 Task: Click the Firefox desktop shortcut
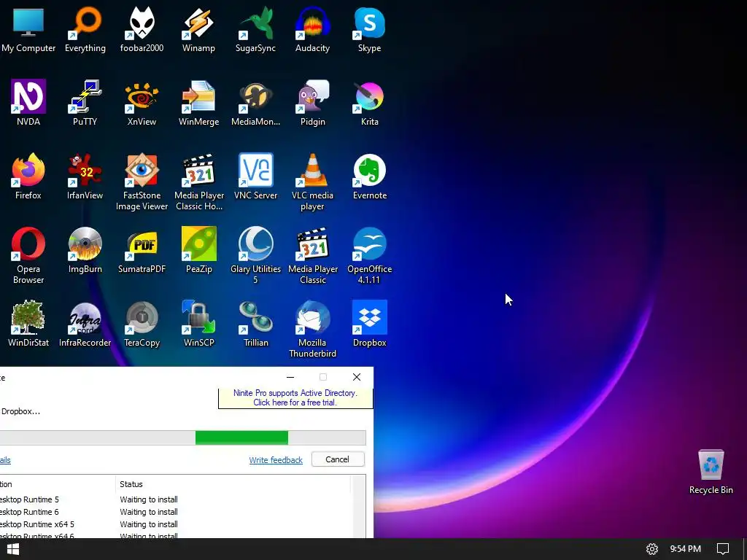(x=28, y=176)
